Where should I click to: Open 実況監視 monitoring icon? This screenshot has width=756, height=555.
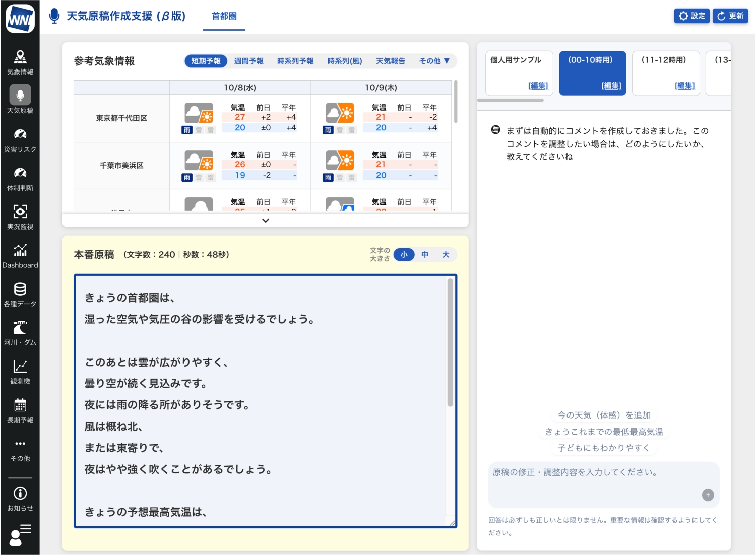pyautogui.click(x=20, y=217)
